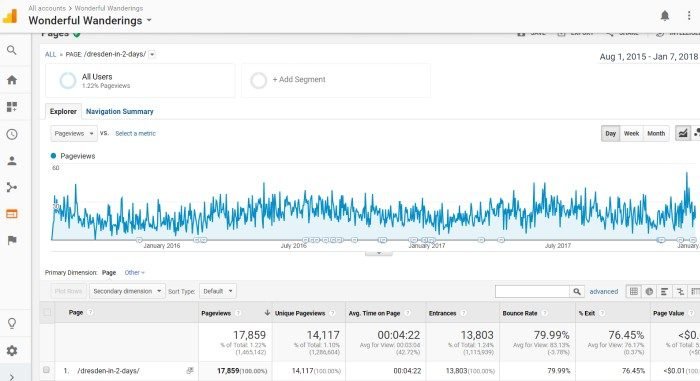Open the Secondary dimension dropdown
The height and width of the screenshot is (381, 700).
(127, 291)
